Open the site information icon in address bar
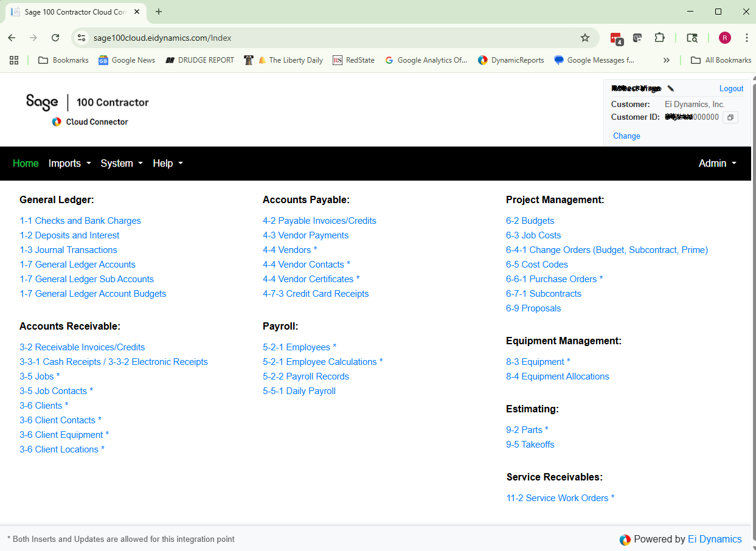Image resolution: width=756 pixels, height=551 pixels. tap(81, 38)
